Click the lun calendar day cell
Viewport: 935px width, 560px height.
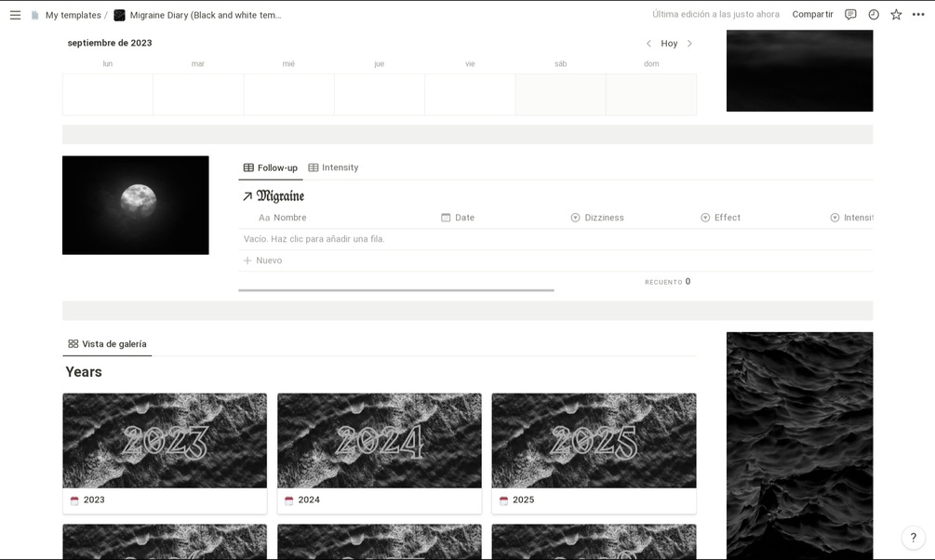[108, 94]
